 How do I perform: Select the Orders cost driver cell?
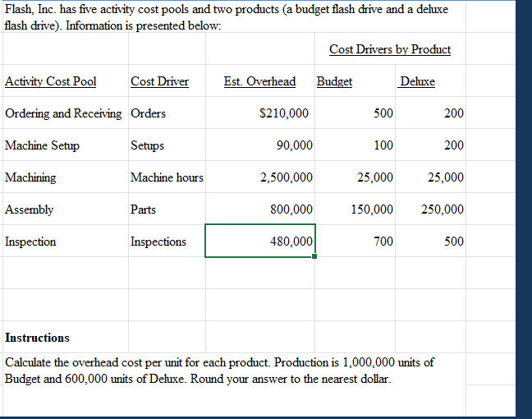(167, 113)
